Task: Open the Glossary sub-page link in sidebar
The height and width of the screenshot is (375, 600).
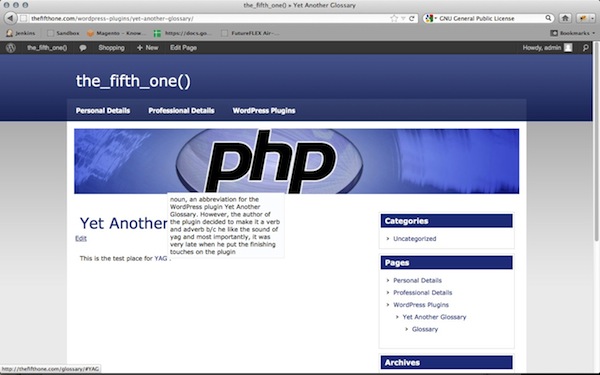Action: [425, 329]
